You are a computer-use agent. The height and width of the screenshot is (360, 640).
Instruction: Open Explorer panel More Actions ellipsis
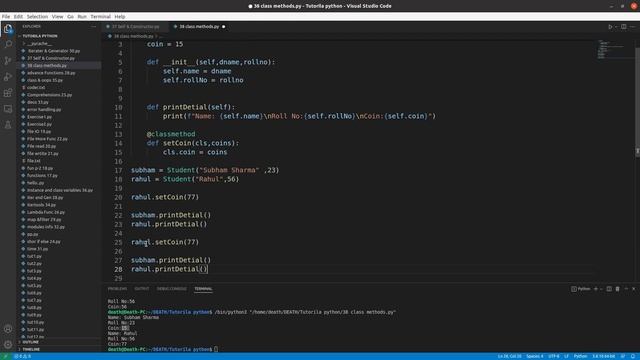94,27
